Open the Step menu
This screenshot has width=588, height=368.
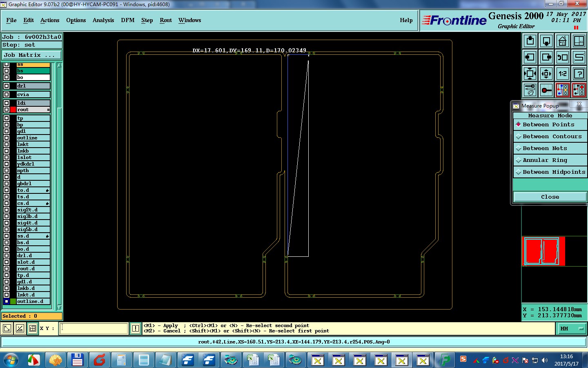pyautogui.click(x=147, y=20)
